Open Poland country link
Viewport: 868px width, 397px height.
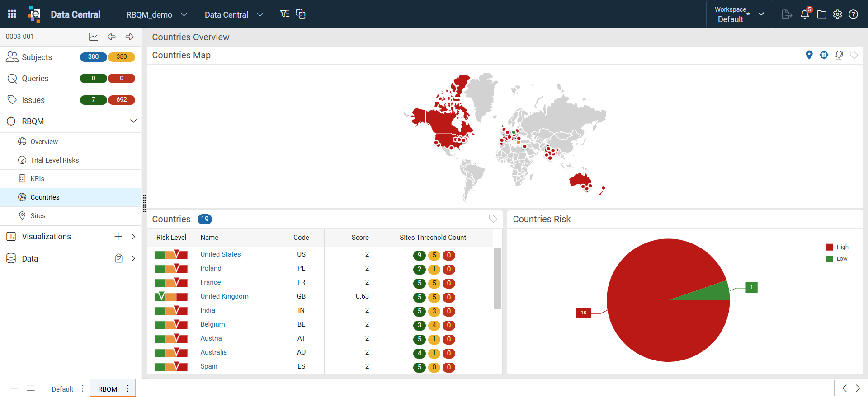[x=211, y=268]
